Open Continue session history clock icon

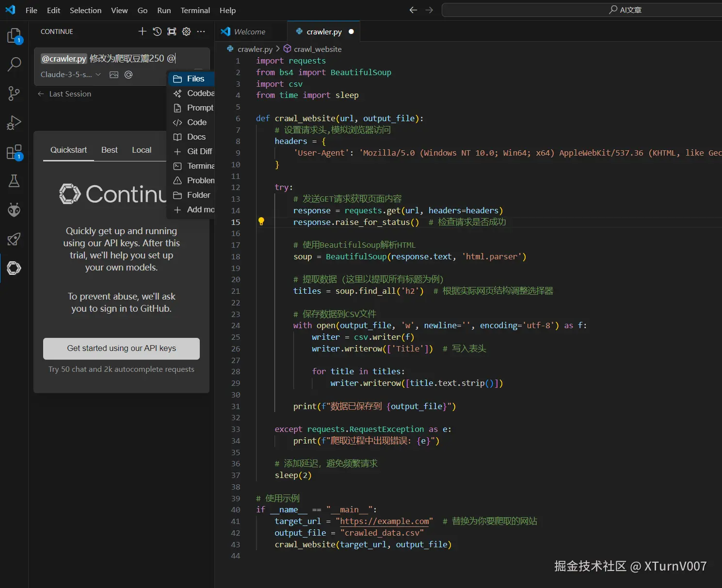[157, 31]
